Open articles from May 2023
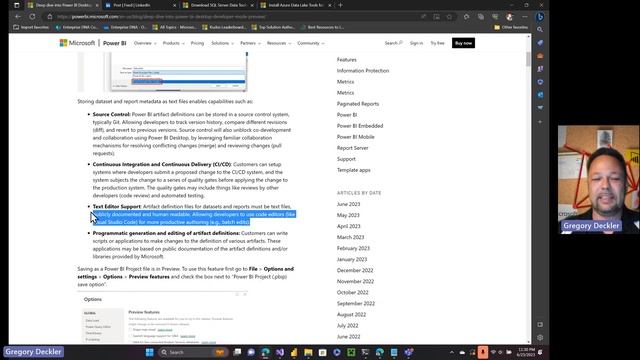 tap(348, 215)
